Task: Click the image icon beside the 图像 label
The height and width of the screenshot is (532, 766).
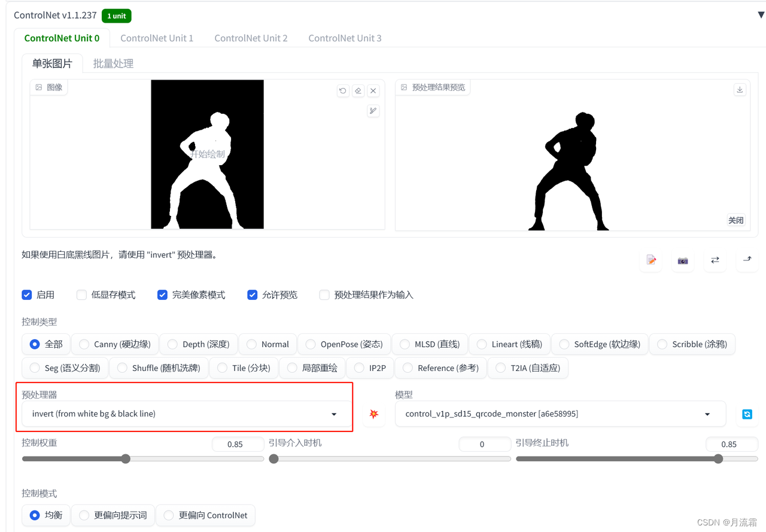Action: [x=39, y=87]
